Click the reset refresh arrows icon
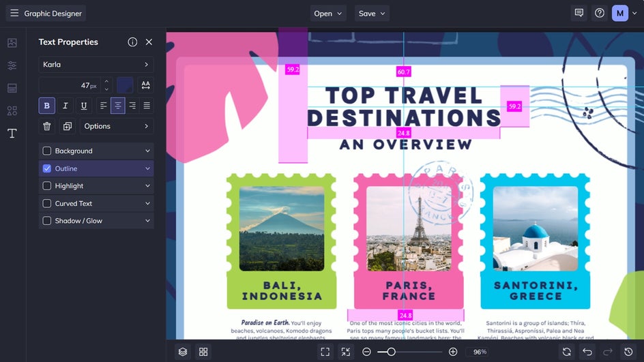Image resolution: width=644 pixels, height=362 pixels. pyautogui.click(x=567, y=352)
